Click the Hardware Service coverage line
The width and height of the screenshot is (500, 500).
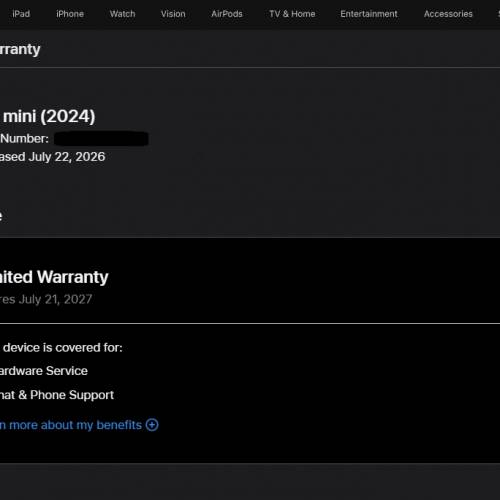pos(44,371)
